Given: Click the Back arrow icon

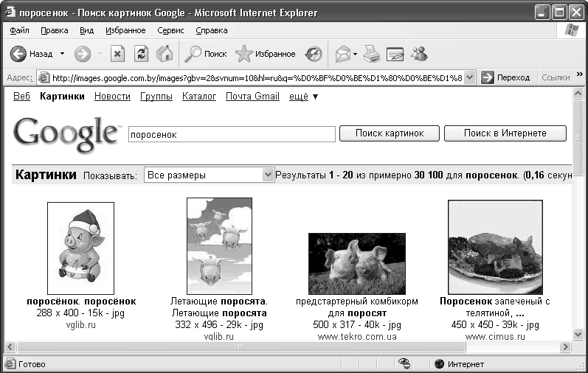Looking at the screenshot, I should pos(18,54).
